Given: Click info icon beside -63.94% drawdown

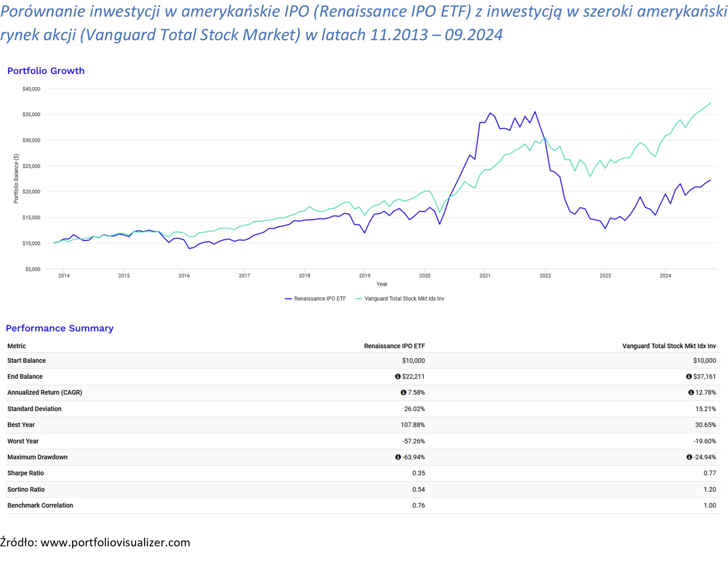Looking at the screenshot, I should click(398, 457).
